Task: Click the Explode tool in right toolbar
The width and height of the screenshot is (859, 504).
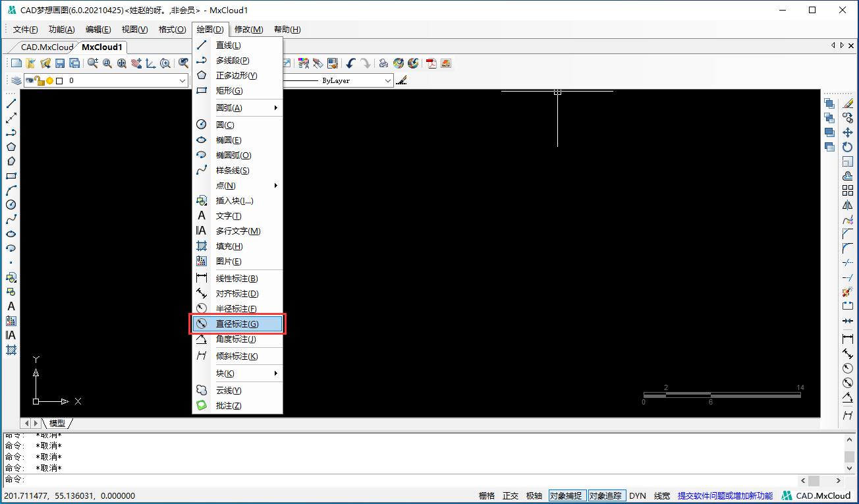Action: click(x=848, y=292)
